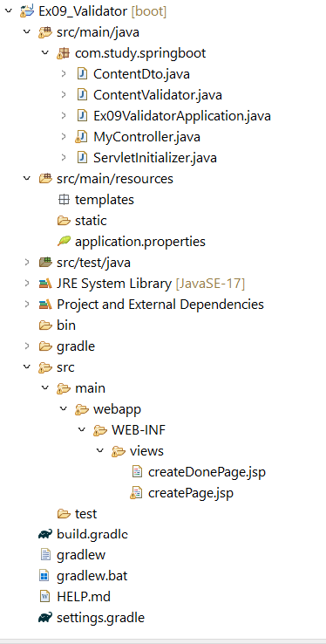Click the settings.gradle elephant icon
326x644 pixels.
[x=44, y=617]
